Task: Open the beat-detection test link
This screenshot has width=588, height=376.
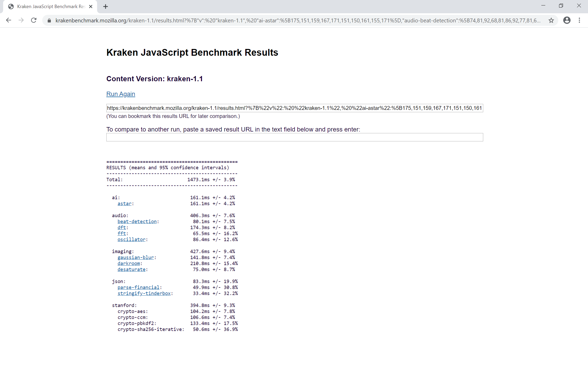Action: [137, 222]
